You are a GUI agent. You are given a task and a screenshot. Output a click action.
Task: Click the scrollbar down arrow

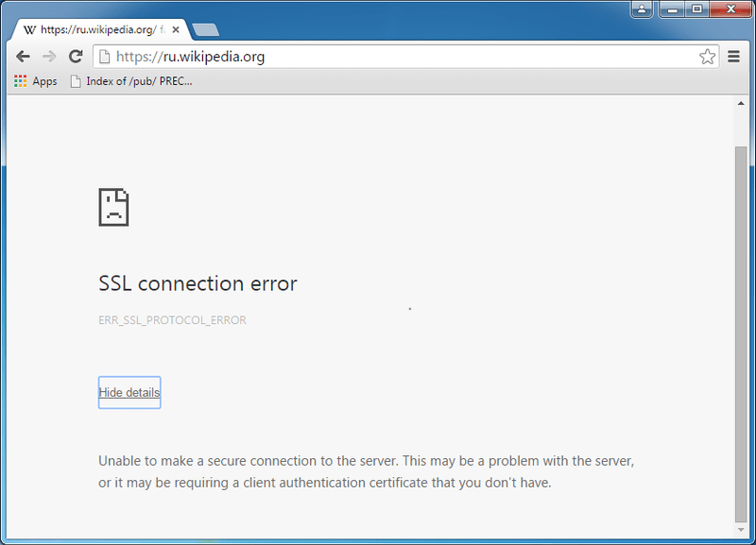coord(741,530)
